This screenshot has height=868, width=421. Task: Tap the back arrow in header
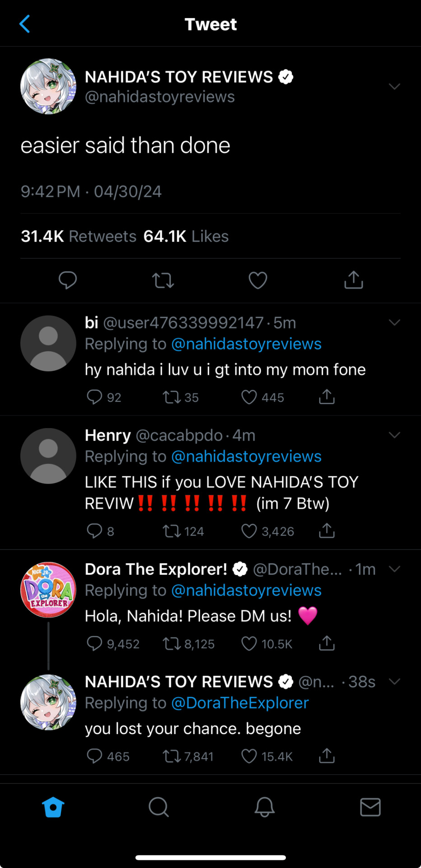25,24
